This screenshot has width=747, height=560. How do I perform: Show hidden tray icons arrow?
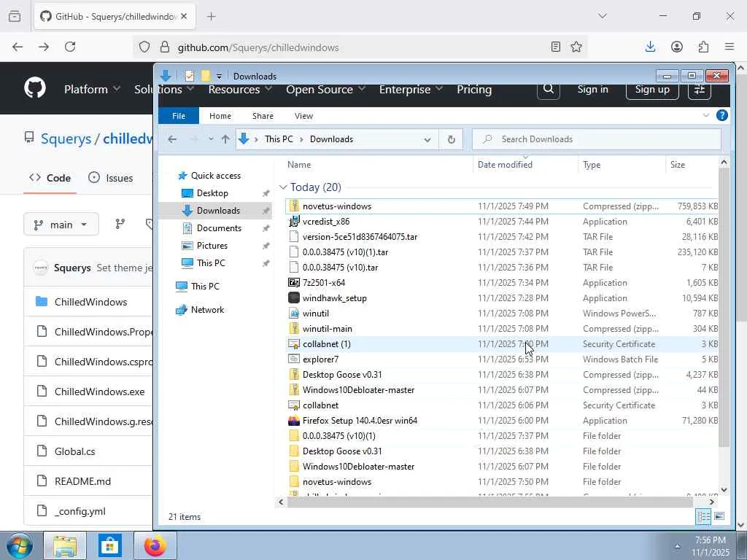[x=677, y=545]
